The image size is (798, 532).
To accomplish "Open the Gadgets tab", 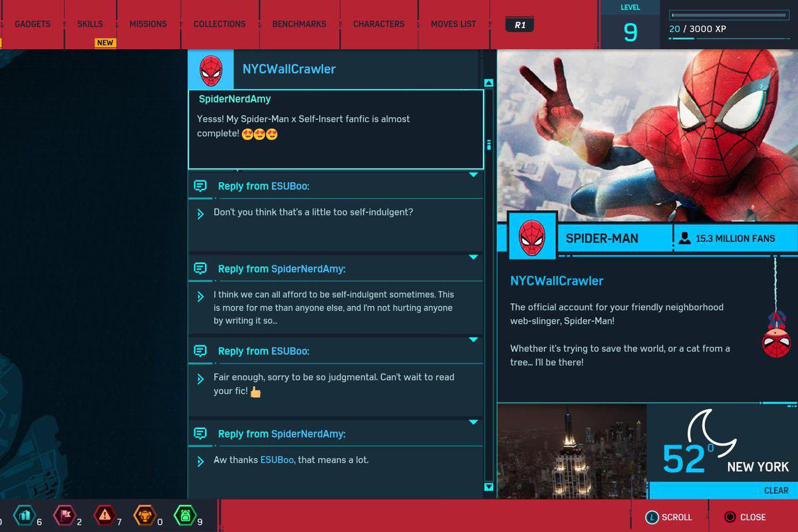I will tap(33, 24).
